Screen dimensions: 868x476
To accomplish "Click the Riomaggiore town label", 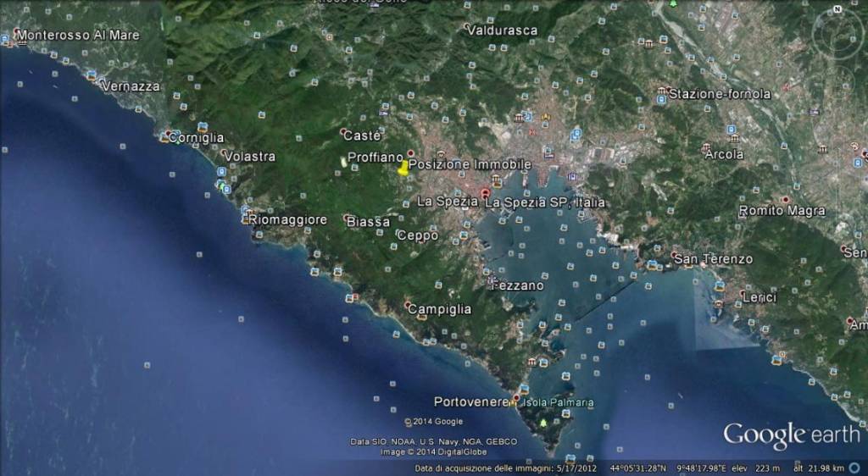I will pyautogui.click(x=287, y=219).
